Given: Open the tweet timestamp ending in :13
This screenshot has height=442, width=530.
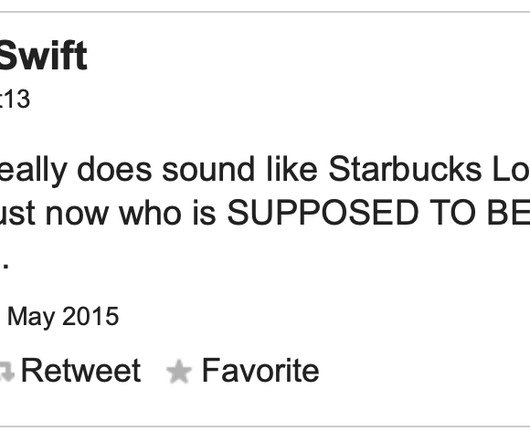Looking at the screenshot, I should pos(15,99).
